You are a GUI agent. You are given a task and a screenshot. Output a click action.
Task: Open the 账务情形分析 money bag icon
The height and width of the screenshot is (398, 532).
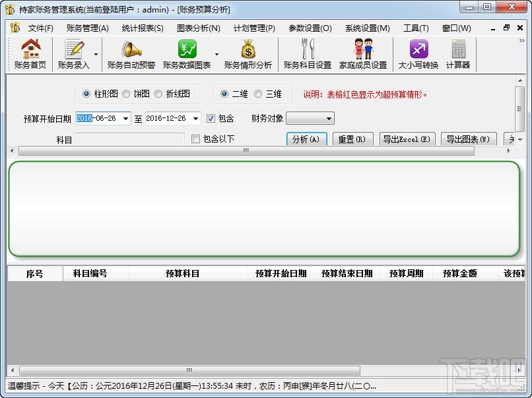click(248, 54)
